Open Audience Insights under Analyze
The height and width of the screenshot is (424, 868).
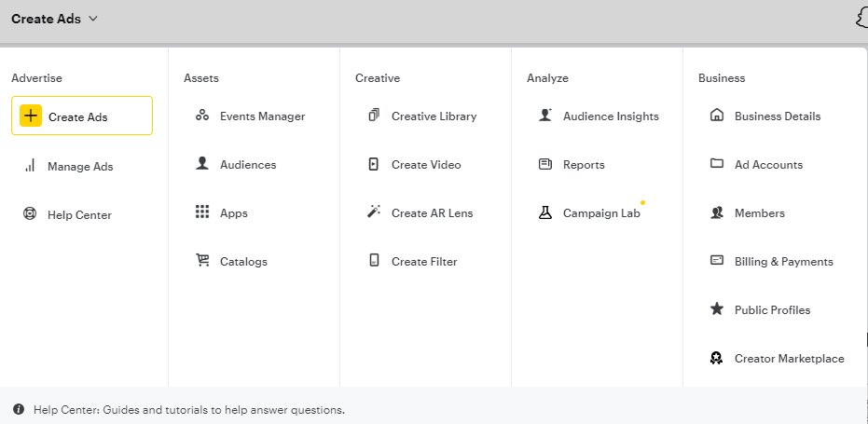[x=611, y=116]
